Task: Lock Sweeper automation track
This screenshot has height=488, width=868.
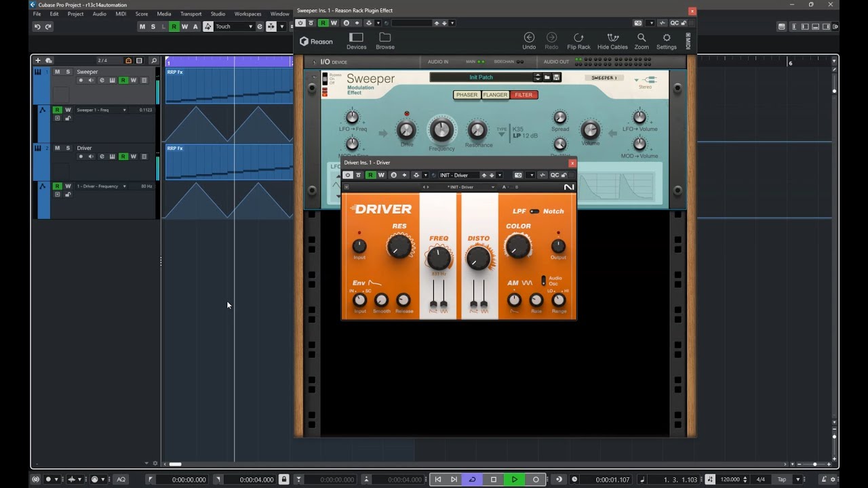Action: 68,118
